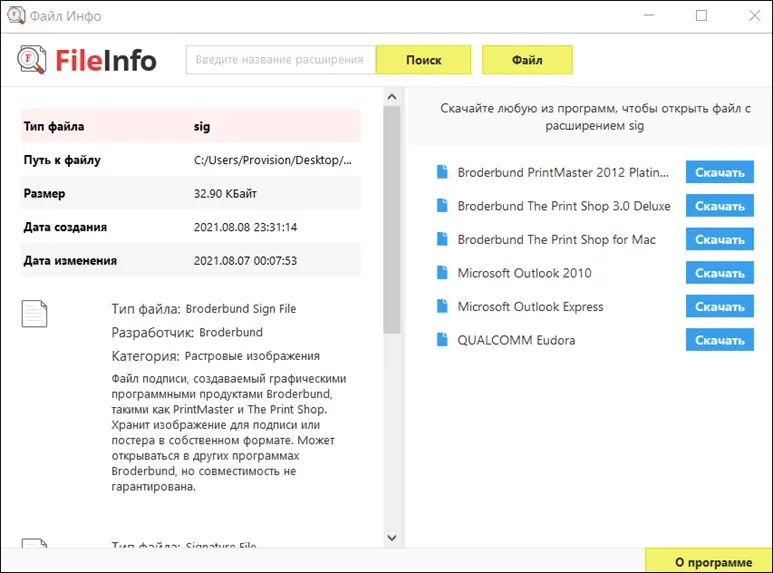Open the О программе button
773x573 pixels.
708,562
